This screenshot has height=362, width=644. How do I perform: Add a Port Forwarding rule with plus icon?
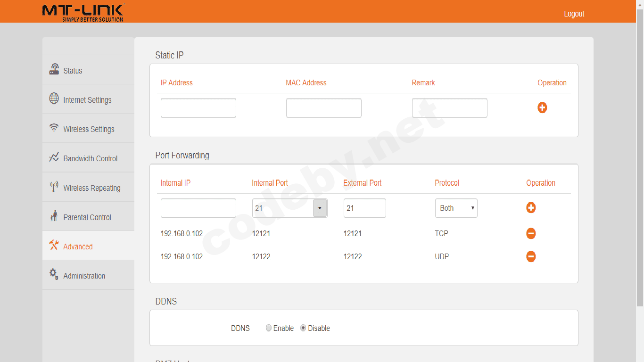point(531,207)
